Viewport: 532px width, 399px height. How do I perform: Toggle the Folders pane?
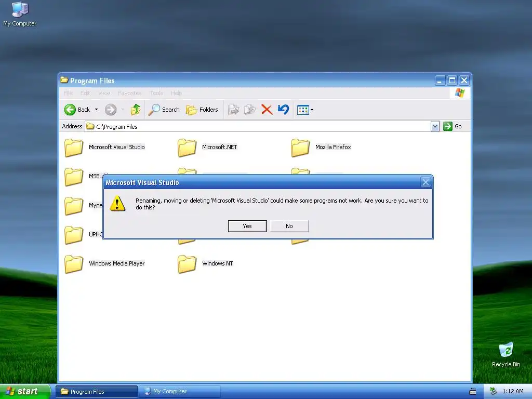tap(202, 110)
